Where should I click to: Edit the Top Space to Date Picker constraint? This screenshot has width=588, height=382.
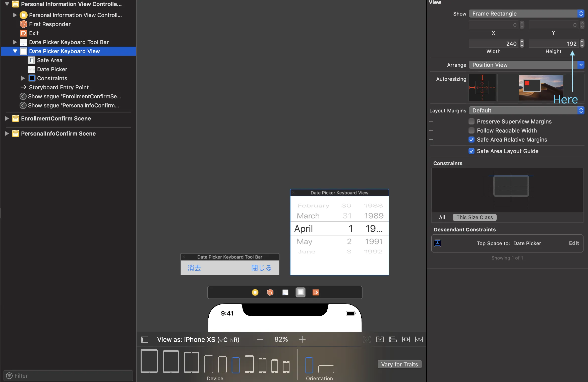pyautogui.click(x=574, y=243)
